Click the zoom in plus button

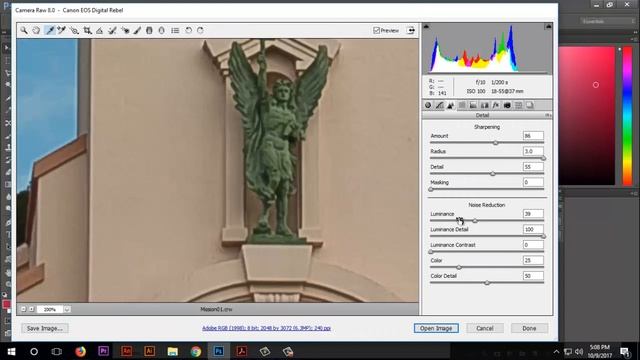click(31, 309)
